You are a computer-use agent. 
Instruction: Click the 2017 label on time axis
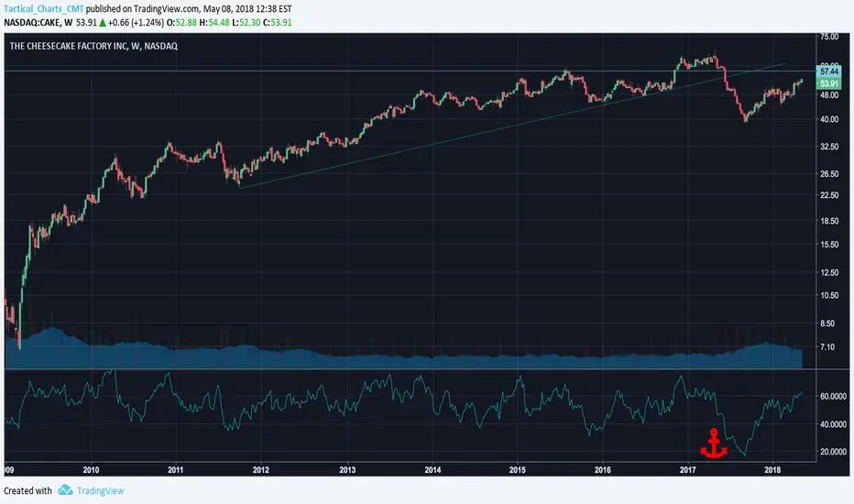(688, 470)
